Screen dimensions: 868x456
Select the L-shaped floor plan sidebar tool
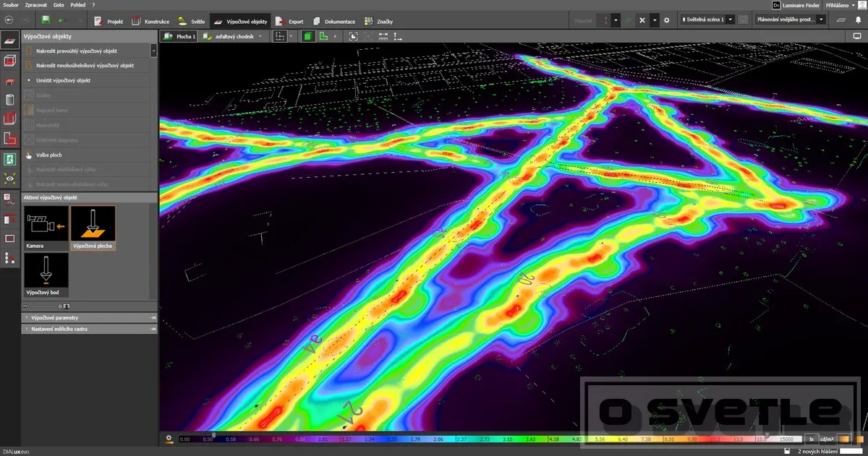click(x=10, y=138)
